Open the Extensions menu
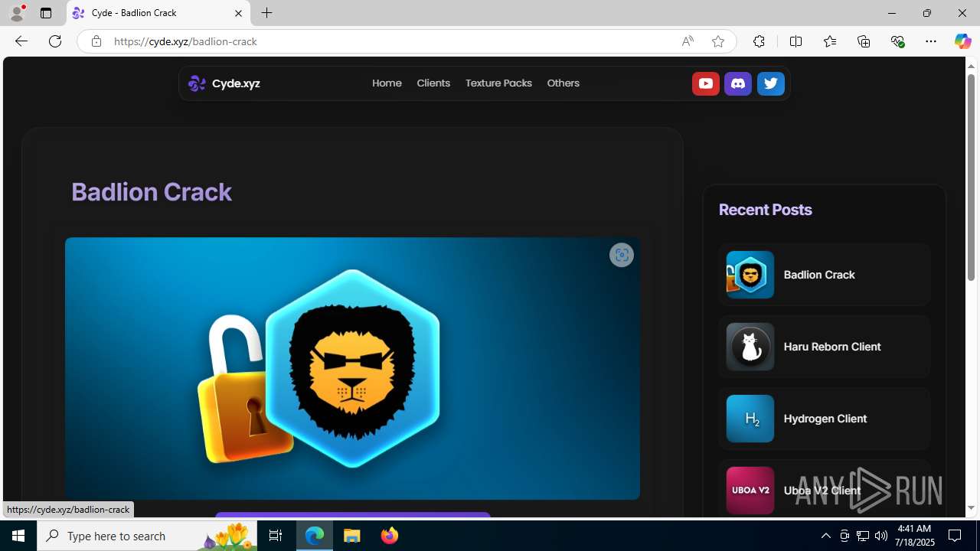 [x=759, y=41]
